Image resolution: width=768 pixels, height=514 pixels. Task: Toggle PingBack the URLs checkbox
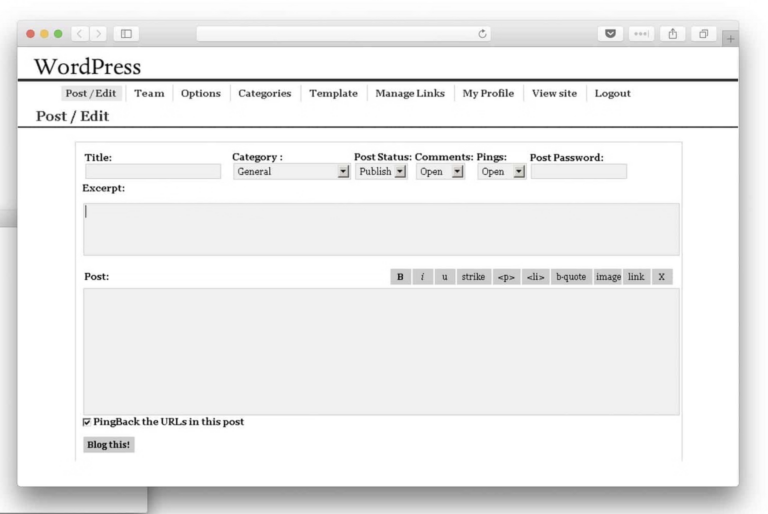coord(87,422)
